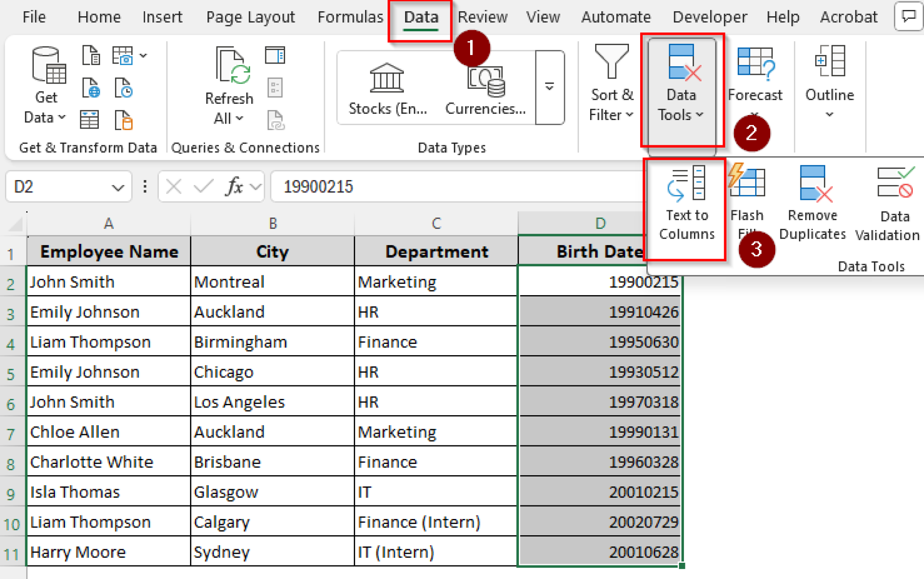Open the Sort & Filter tools
Viewport: 924px width, 579px height.
click(611, 88)
